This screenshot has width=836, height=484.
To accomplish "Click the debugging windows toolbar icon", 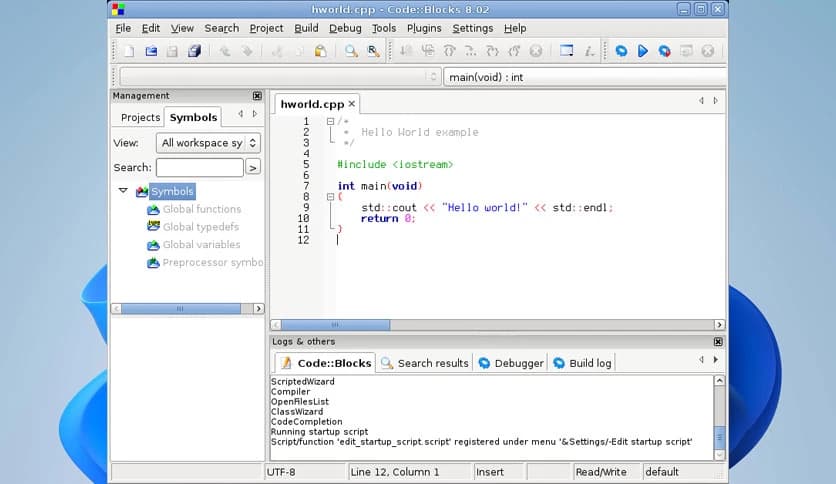I will pyautogui.click(x=566, y=51).
